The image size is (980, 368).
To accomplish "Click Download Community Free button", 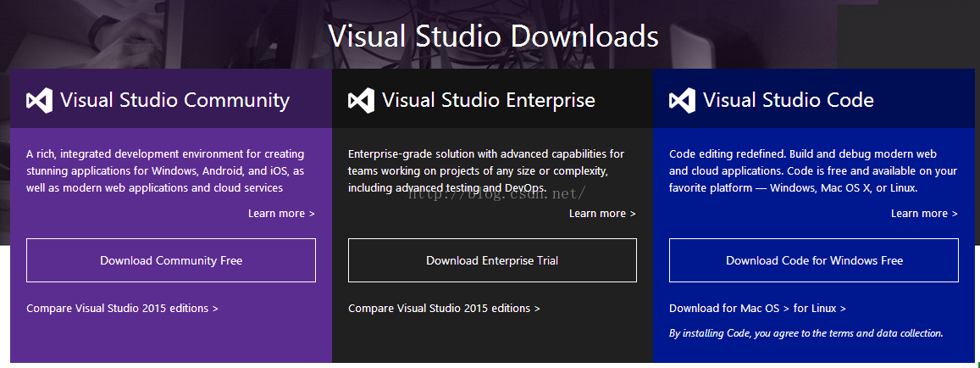I will (171, 260).
